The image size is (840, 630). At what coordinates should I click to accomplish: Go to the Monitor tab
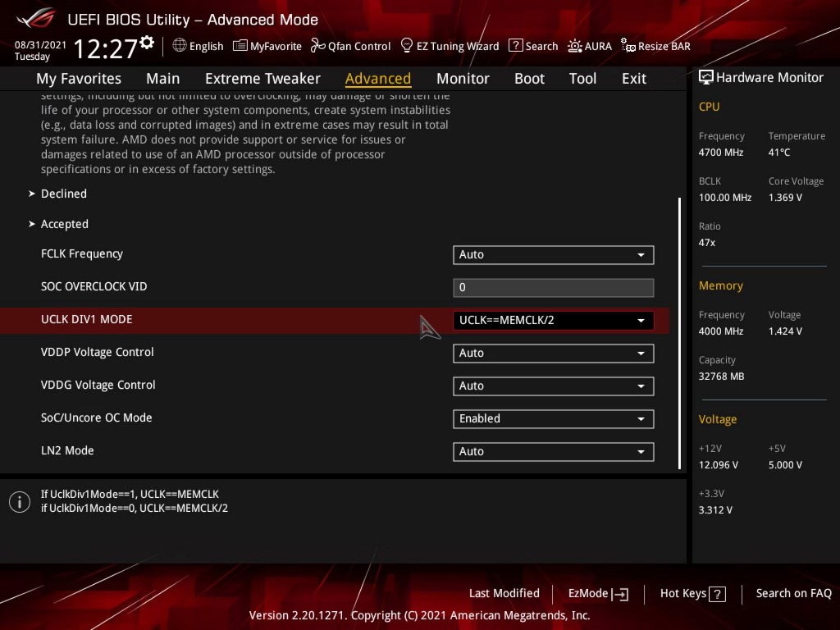tap(463, 79)
